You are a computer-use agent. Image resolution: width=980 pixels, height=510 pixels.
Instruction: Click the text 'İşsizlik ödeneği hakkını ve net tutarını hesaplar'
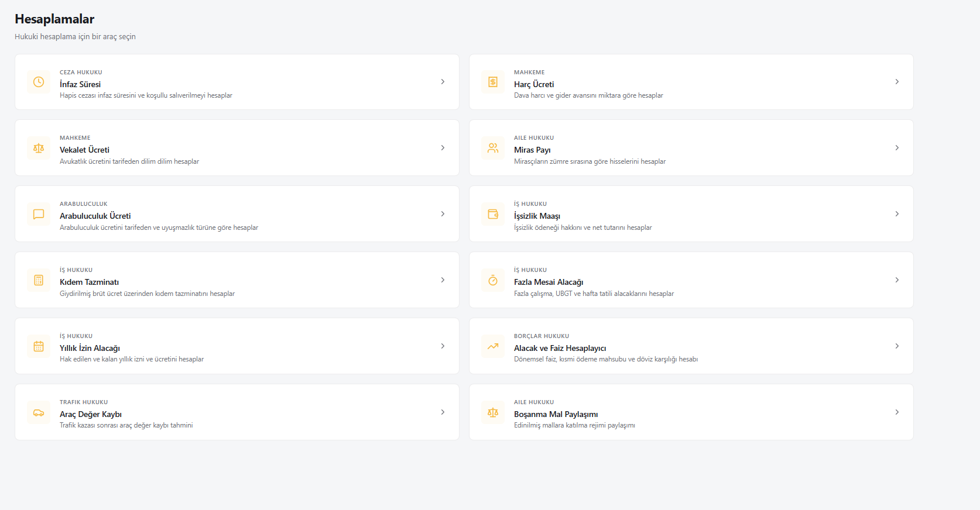(x=583, y=228)
